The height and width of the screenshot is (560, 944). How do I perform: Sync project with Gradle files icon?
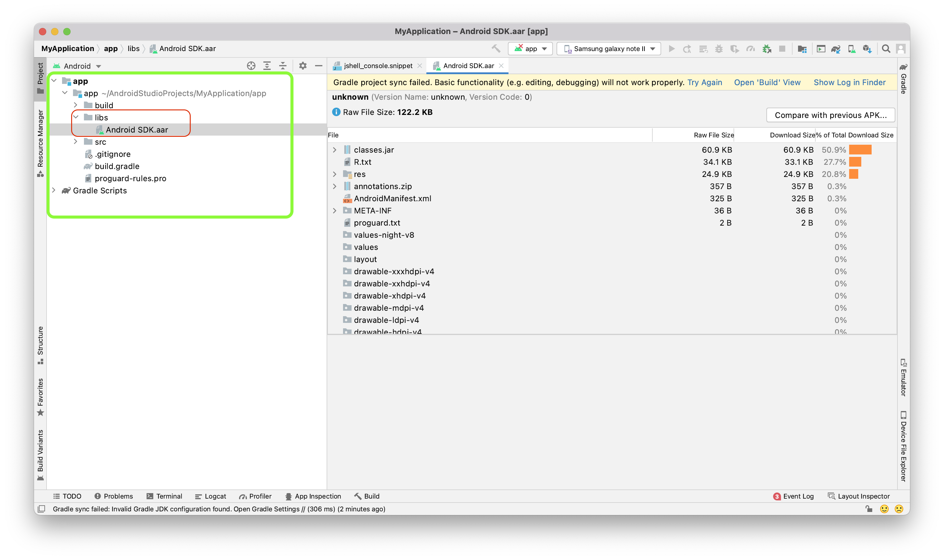pyautogui.click(x=836, y=48)
